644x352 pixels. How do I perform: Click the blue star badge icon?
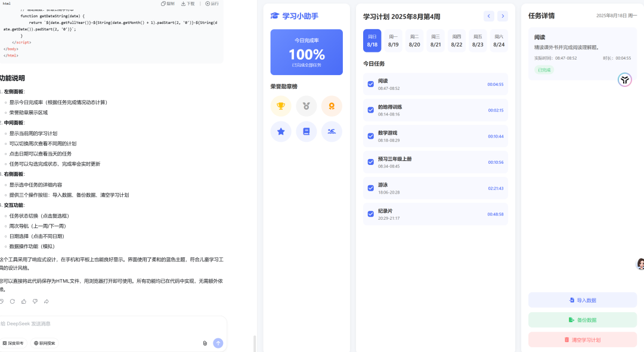281,132
